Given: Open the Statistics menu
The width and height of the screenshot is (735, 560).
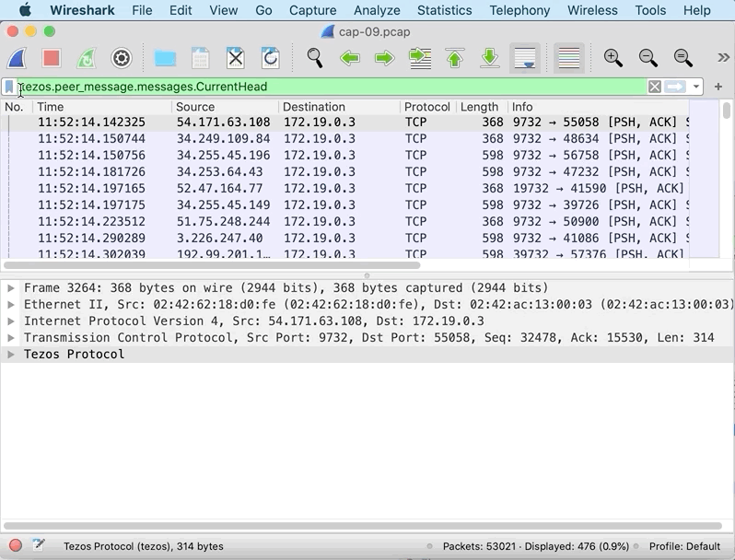Looking at the screenshot, I should click(444, 10).
